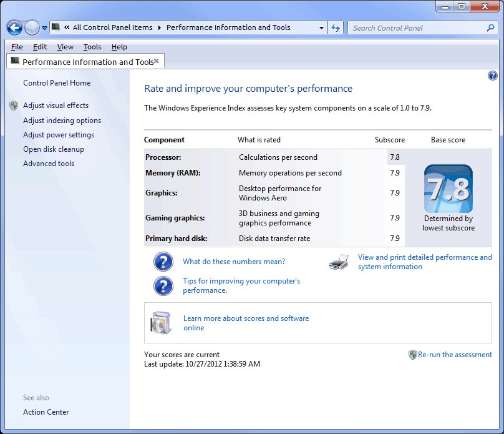Click the Processor subscore 7.8
This screenshot has width=504, height=434.
tap(395, 157)
